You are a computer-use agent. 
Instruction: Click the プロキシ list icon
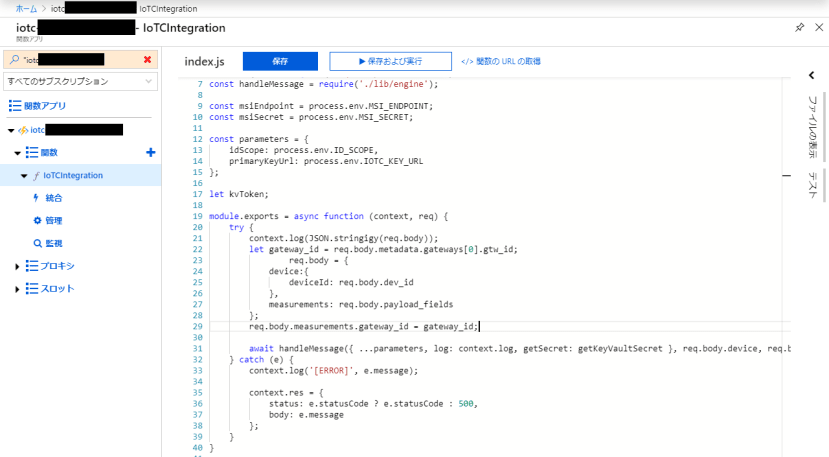(32, 266)
